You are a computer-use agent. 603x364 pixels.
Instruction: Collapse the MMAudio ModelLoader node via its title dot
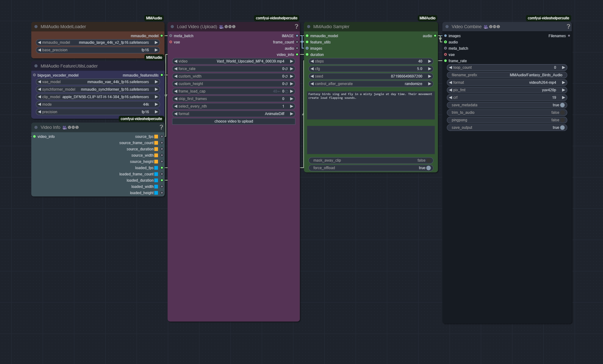[36, 27]
